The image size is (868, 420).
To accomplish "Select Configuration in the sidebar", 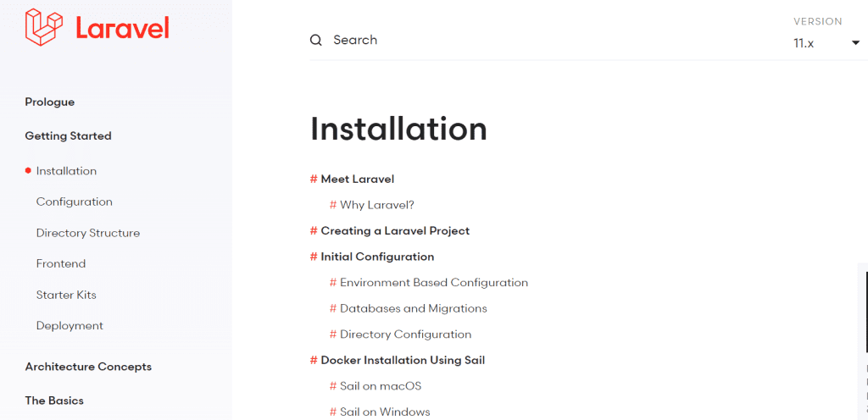I will point(75,202).
